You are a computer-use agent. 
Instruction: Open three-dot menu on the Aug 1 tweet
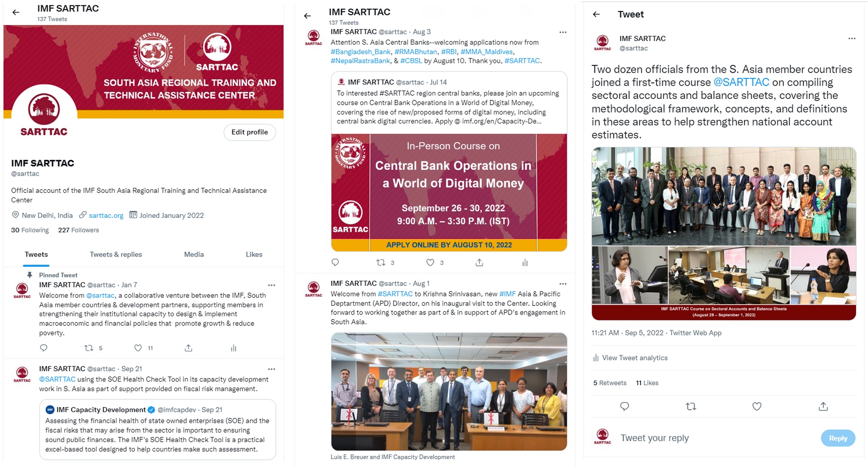[x=563, y=284]
